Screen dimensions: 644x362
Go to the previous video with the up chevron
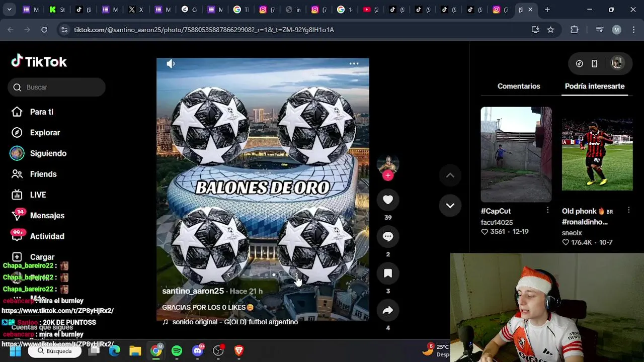point(450,175)
